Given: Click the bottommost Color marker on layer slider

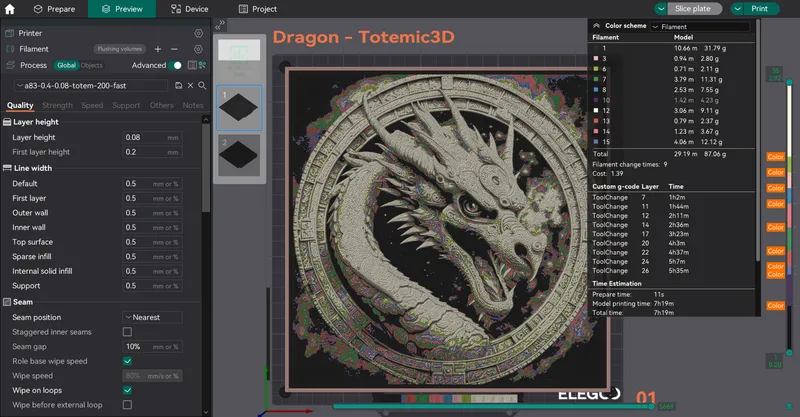Looking at the screenshot, I should click(x=776, y=306).
